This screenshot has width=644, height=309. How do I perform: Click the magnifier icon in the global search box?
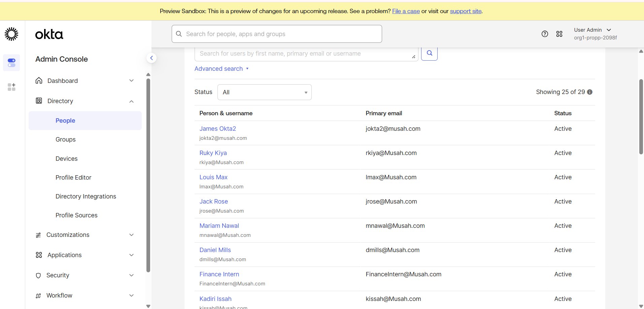click(179, 34)
